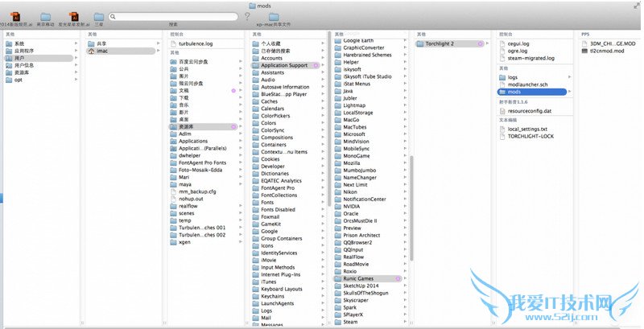644x329 pixels.
Task: Select "NotificationCenter" folder name
Action: 365,199
